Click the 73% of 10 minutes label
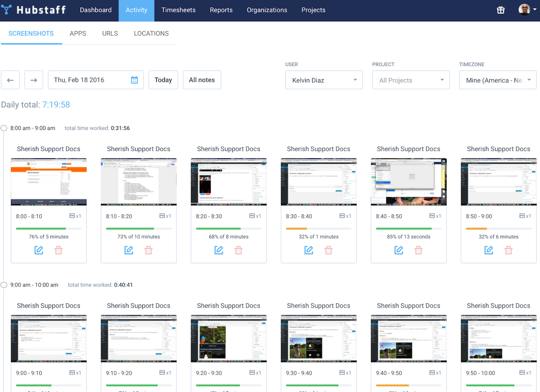Viewport: 540px width, 392px height. (139, 237)
